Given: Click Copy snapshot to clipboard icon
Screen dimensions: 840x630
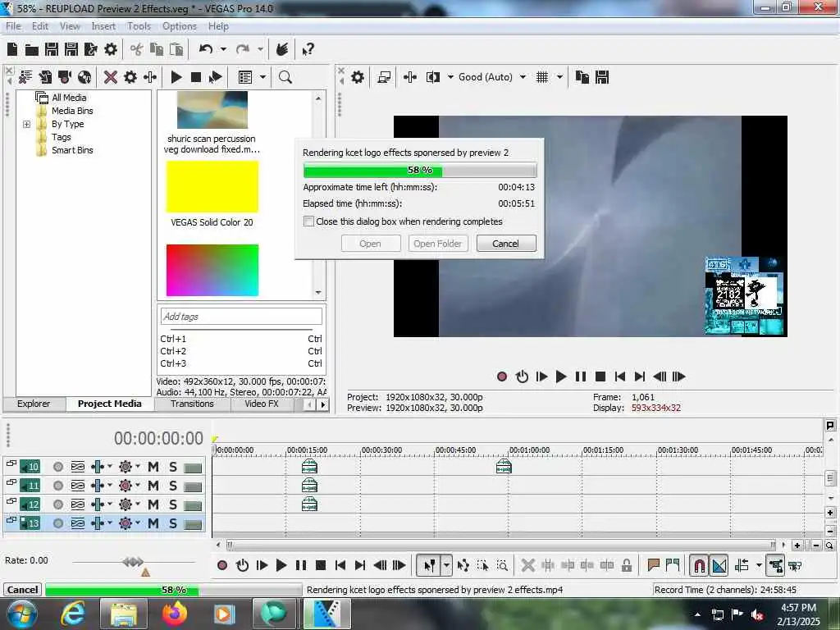Looking at the screenshot, I should pyautogui.click(x=582, y=77).
